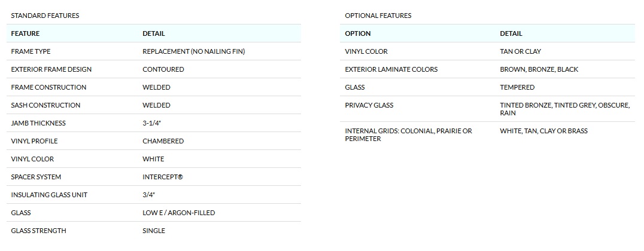The width and height of the screenshot is (644, 251).
Task: Select the JAMB THICKNESS label
Action: click(38, 123)
